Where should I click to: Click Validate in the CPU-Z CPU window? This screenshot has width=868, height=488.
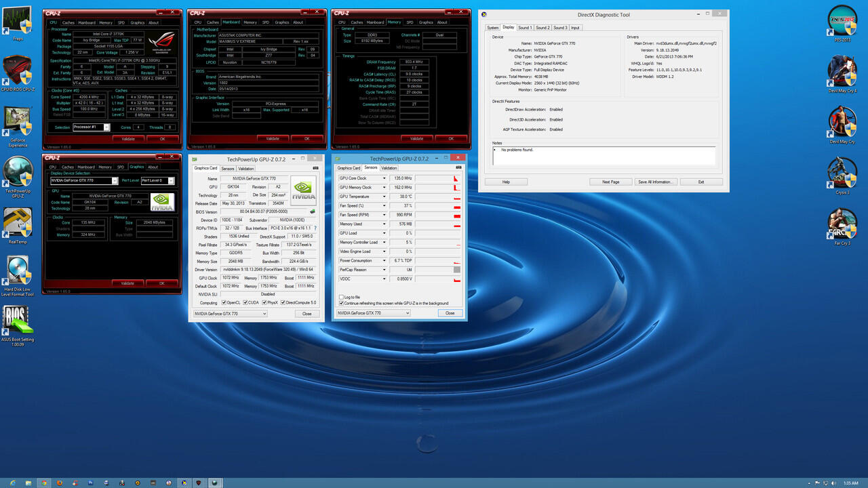128,138
